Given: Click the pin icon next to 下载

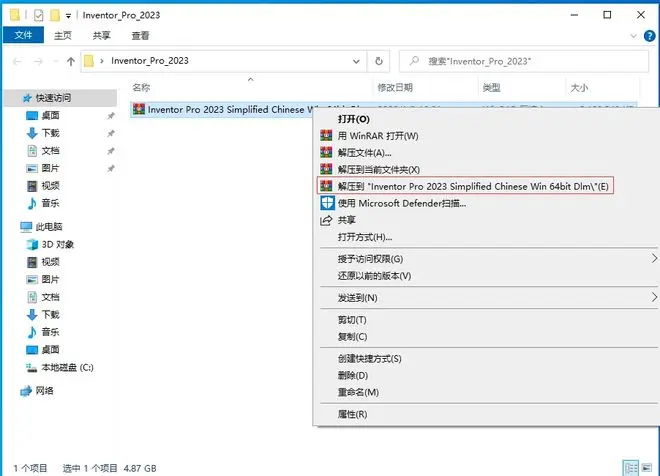Looking at the screenshot, I should pos(111,133).
